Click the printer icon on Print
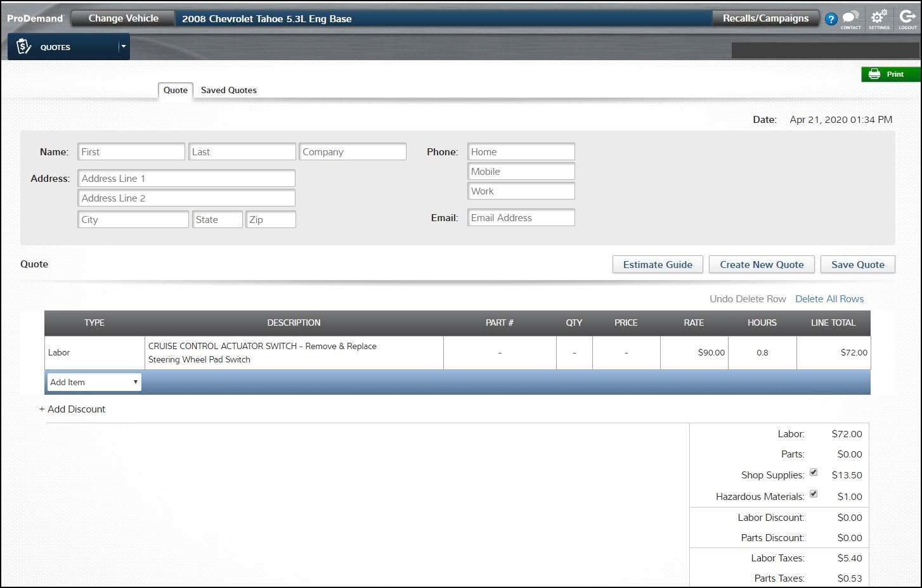922x588 pixels. [x=874, y=74]
